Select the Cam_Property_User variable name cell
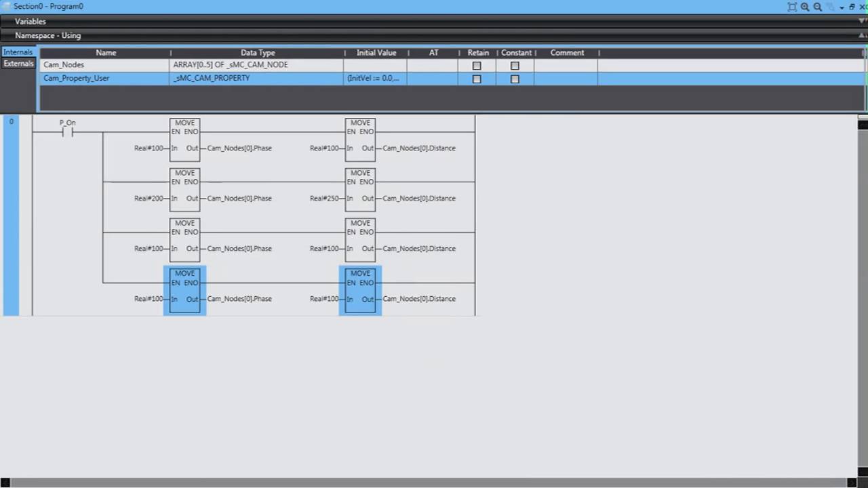The image size is (868, 488). pyautogui.click(x=104, y=78)
